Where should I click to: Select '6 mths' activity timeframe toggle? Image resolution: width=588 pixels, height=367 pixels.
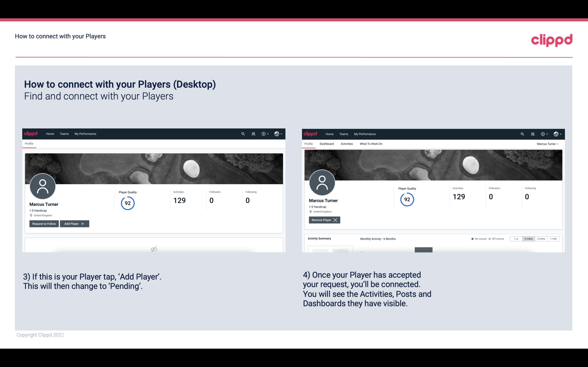click(528, 239)
